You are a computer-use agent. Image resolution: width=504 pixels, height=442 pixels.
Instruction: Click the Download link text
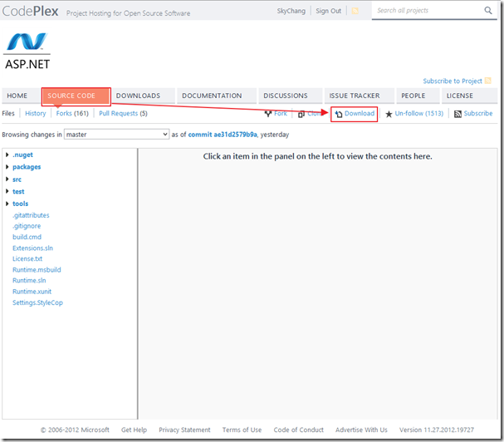coord(360,113)
